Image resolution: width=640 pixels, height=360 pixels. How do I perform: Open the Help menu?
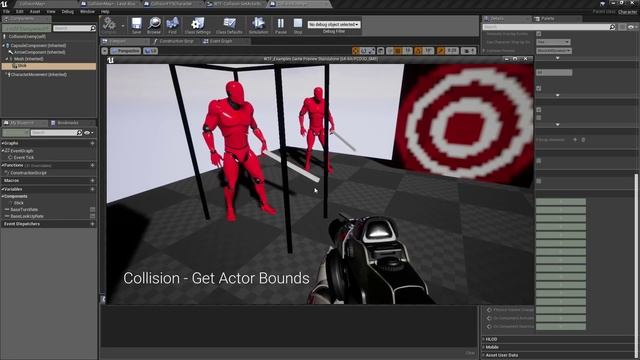[105, 11]
